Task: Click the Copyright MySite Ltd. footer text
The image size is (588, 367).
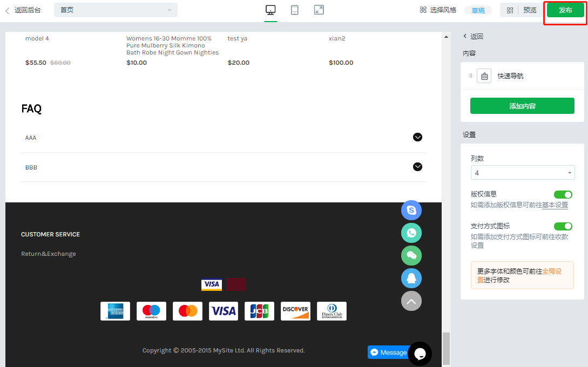Action: 224,350
